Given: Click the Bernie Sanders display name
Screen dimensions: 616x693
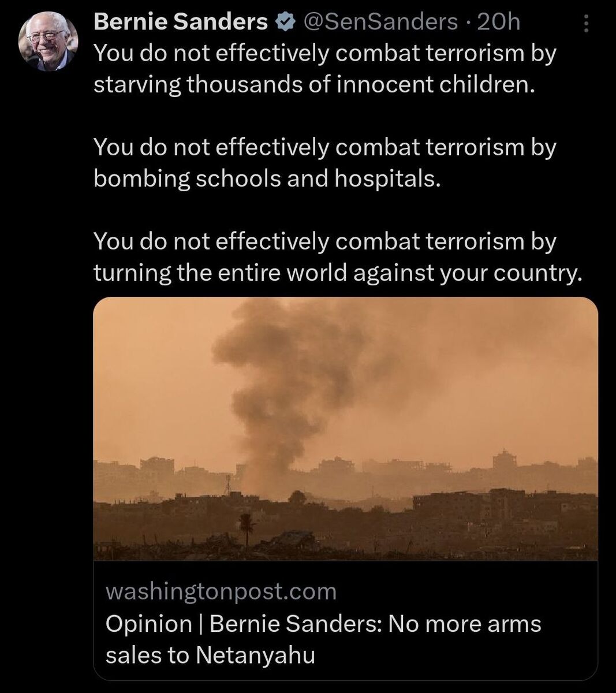Looking at the screenshot, I should click(x=180, y=23).
